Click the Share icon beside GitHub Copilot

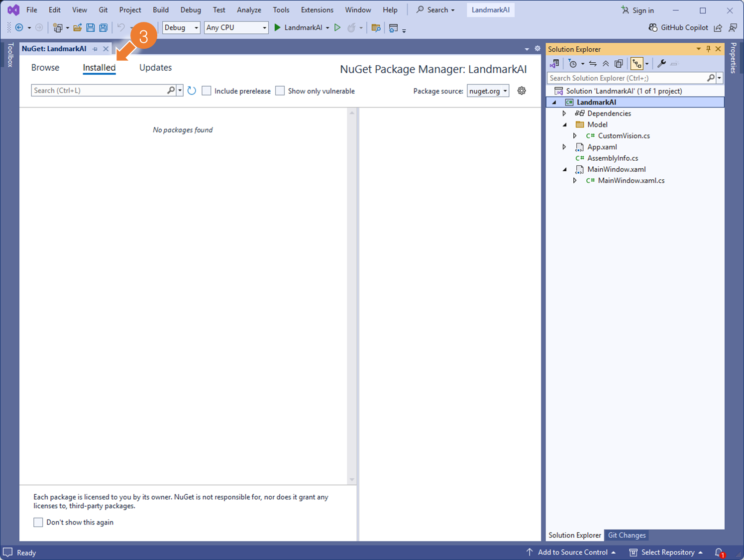pos(718,28)
